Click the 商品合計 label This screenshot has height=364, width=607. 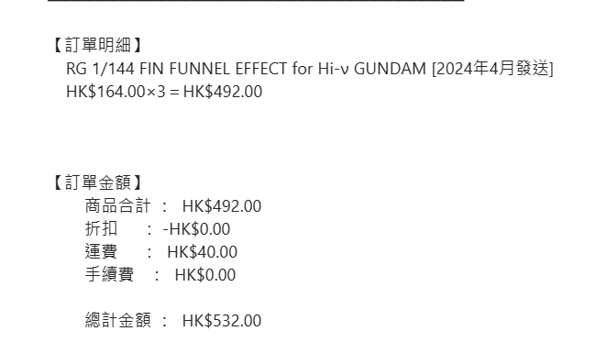tap(117, 205)
